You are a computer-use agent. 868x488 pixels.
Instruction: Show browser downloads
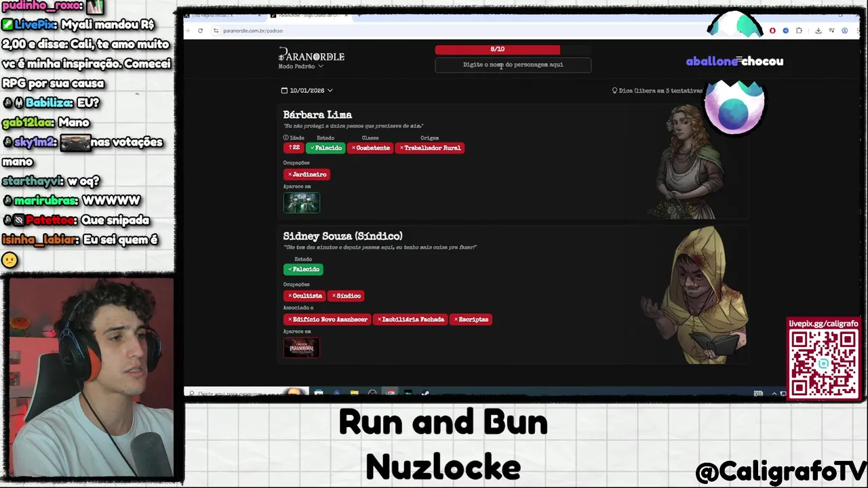pyautogui.click(x=818, y=30)
